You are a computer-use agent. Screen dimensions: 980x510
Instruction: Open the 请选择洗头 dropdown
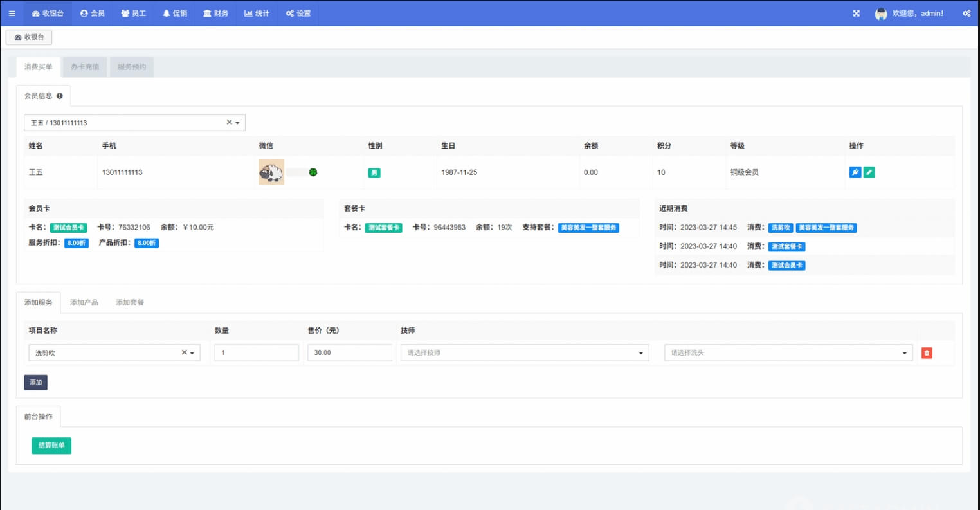pos(788,353)
